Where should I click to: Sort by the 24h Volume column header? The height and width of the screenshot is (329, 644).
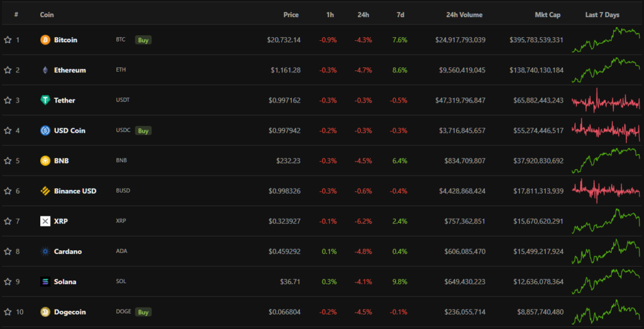tap(465, 15)
